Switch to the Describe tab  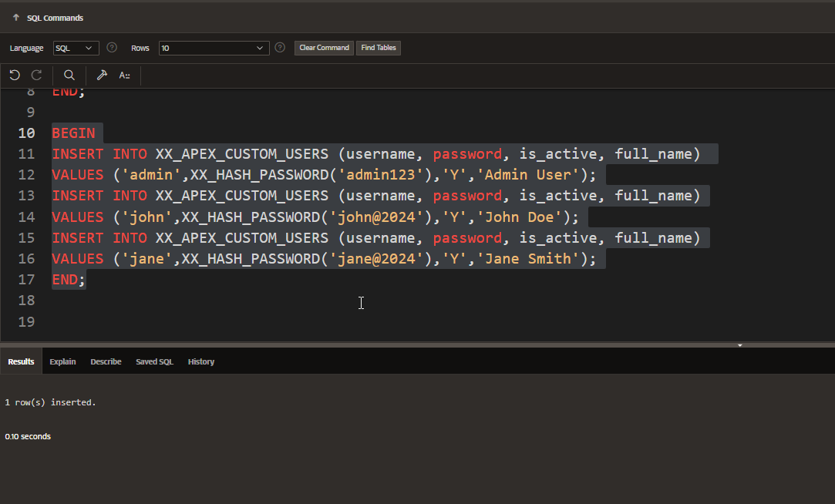click(106, 361)
